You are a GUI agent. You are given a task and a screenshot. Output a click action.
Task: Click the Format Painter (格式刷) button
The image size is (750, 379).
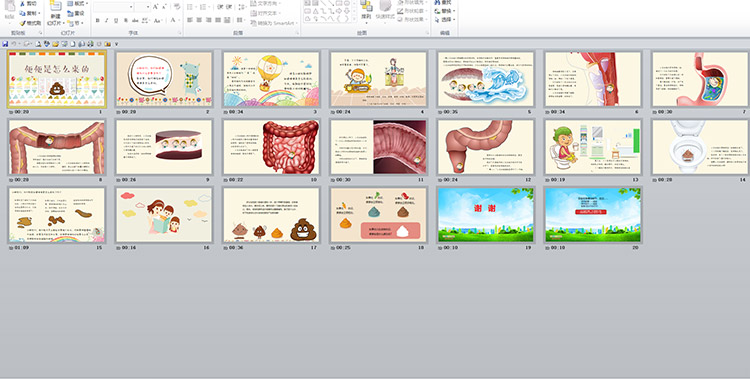[30, 23]
